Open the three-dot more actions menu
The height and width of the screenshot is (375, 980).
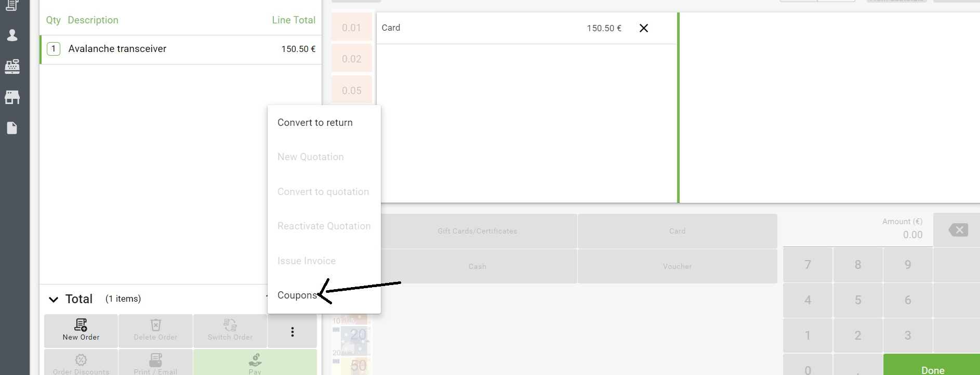[293, 331]
